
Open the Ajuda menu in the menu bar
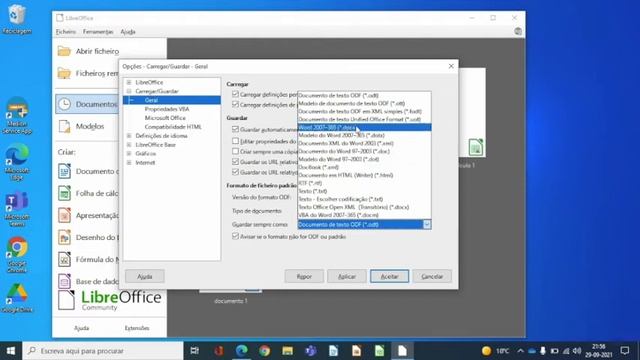[x=128, y=31]
